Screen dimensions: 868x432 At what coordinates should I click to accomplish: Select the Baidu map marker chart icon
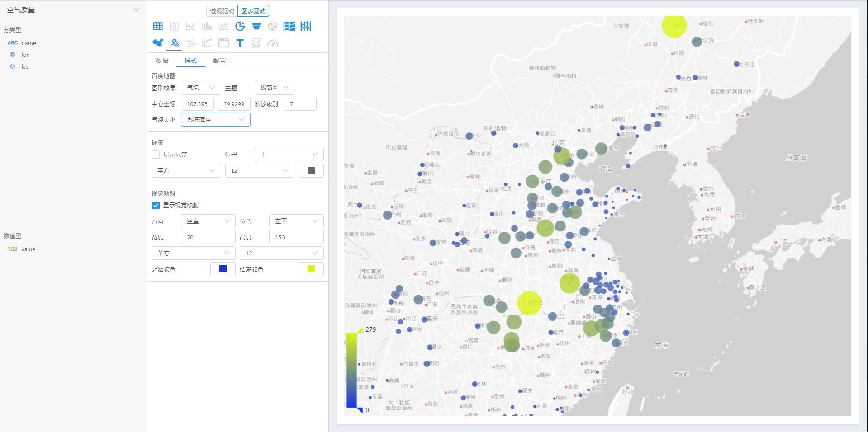pos(174,43)
